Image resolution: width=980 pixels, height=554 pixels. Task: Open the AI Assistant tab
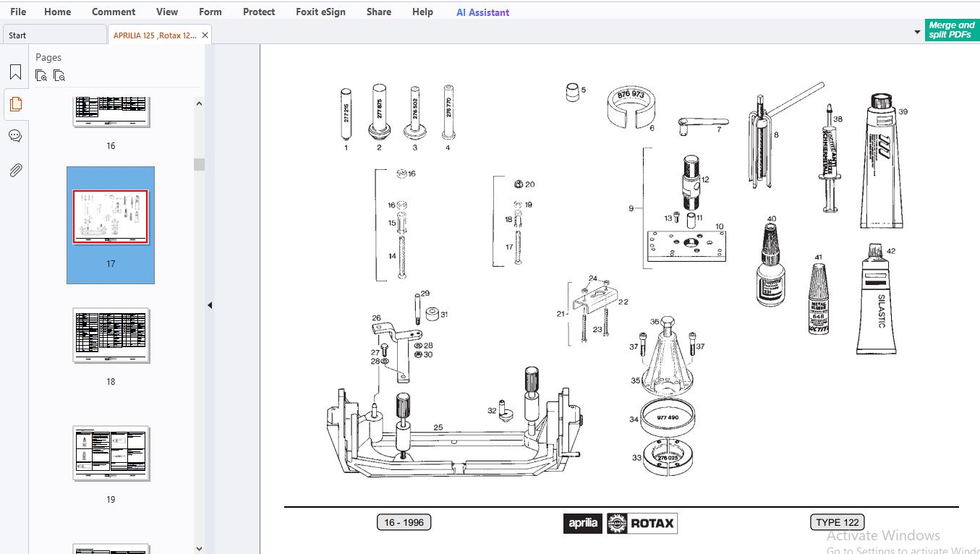[482, 12]
